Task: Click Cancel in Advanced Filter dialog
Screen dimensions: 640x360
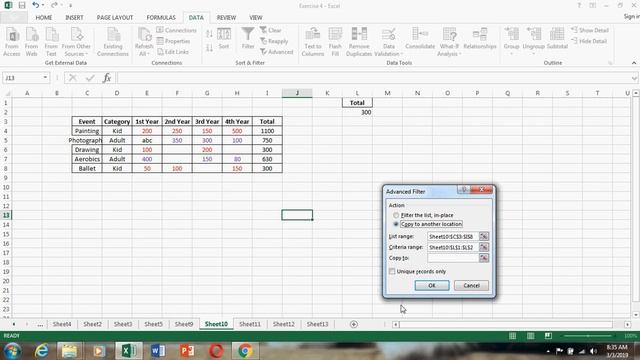Action: tap(471, 285)
